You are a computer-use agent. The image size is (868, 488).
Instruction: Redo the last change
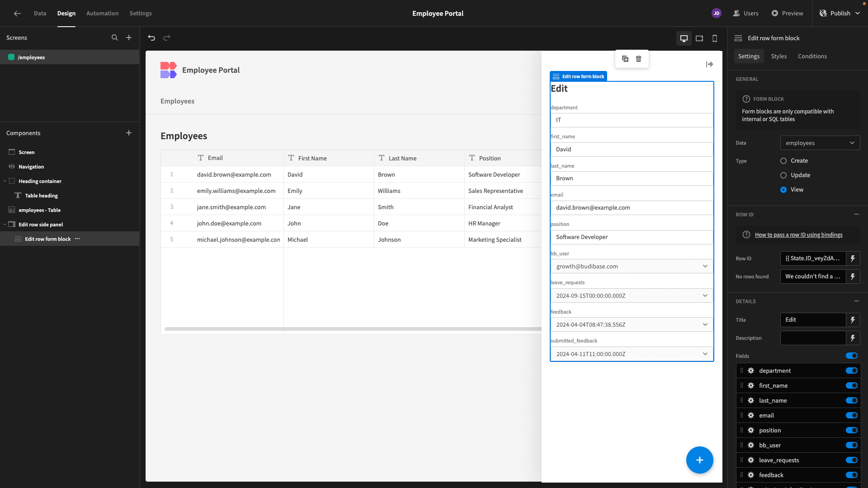point(167,38)
